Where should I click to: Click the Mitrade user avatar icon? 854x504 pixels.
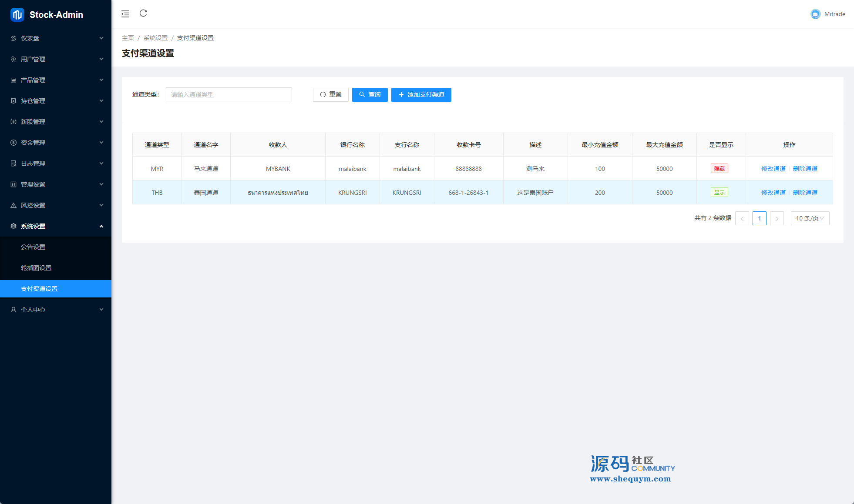coord(815,14)
